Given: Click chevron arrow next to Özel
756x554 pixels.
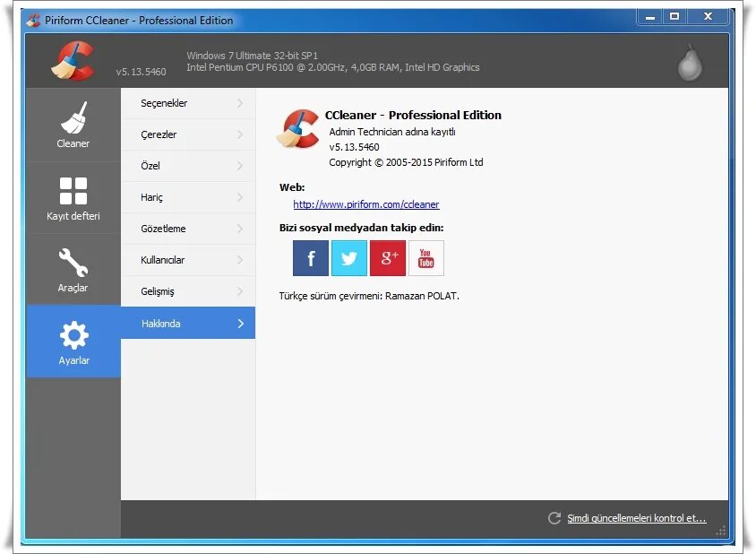Looking at the screenshot, I should click(240, 166).
